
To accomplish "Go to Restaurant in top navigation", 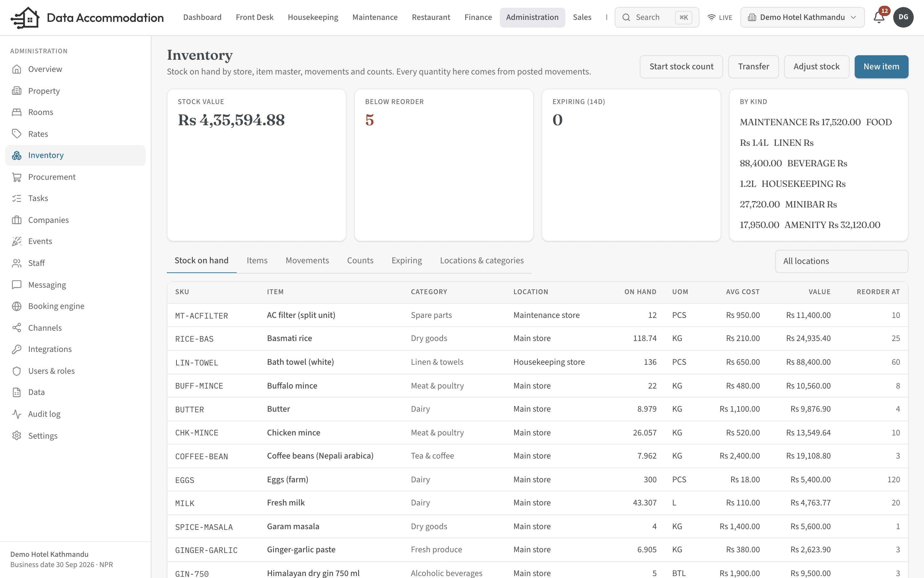I will pos(431,17).
